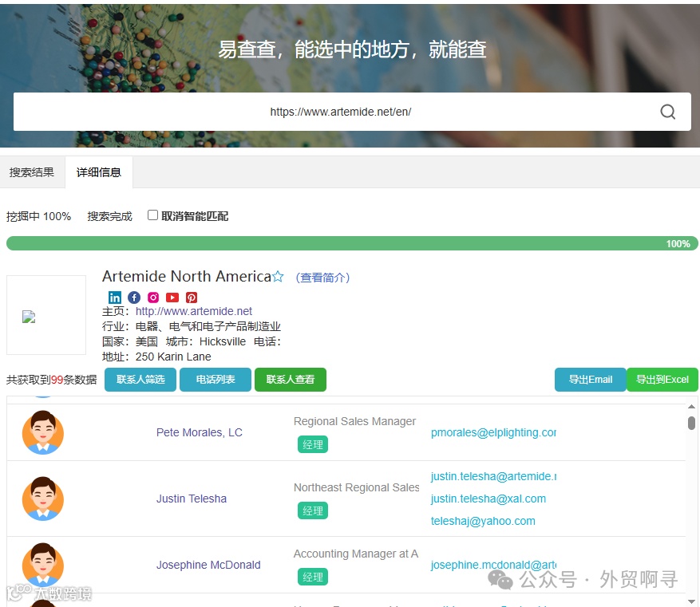Click the Regional Sales Manager title text
Viewport: 700px width, 607px height.
point(354,421)
